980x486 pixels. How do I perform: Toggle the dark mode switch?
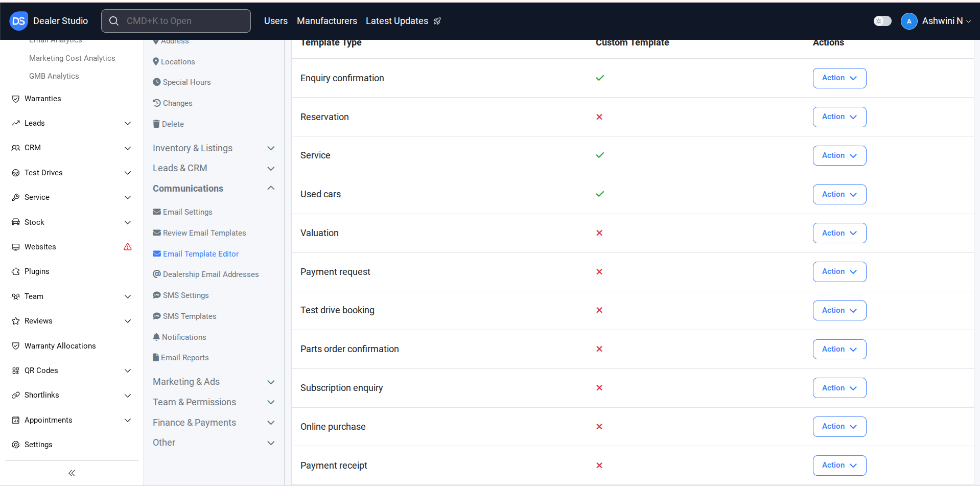click(882, 21)
